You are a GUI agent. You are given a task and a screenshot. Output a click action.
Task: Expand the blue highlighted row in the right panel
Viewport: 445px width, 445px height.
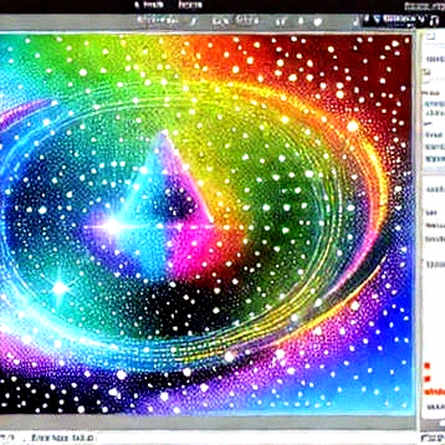point(434,104)
